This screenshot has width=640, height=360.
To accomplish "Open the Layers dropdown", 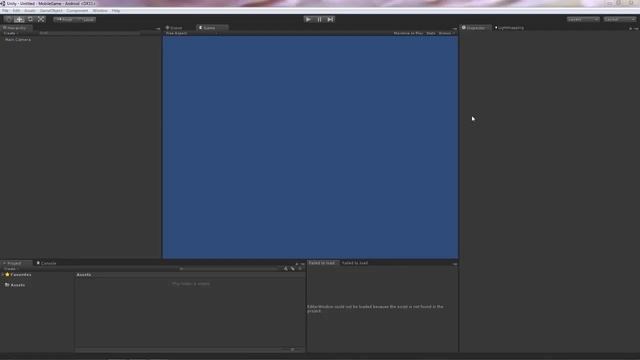I will click(583, 19).
